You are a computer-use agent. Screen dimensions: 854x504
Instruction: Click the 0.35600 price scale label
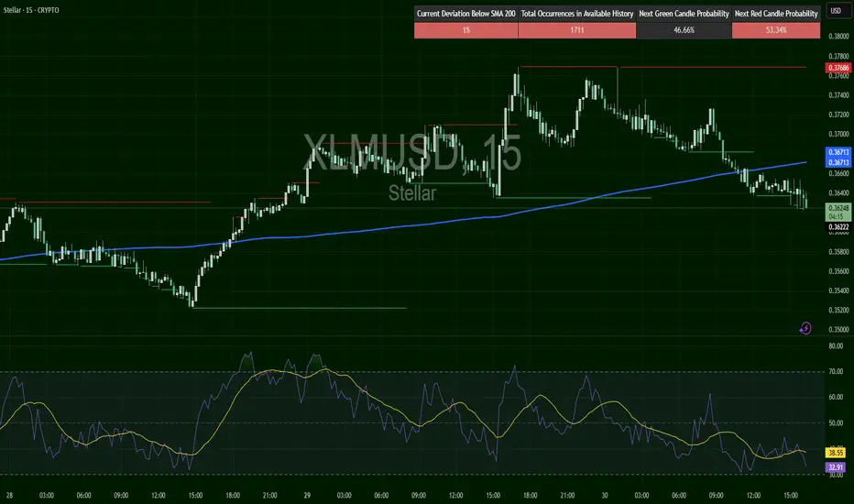(x=838, y=271)
